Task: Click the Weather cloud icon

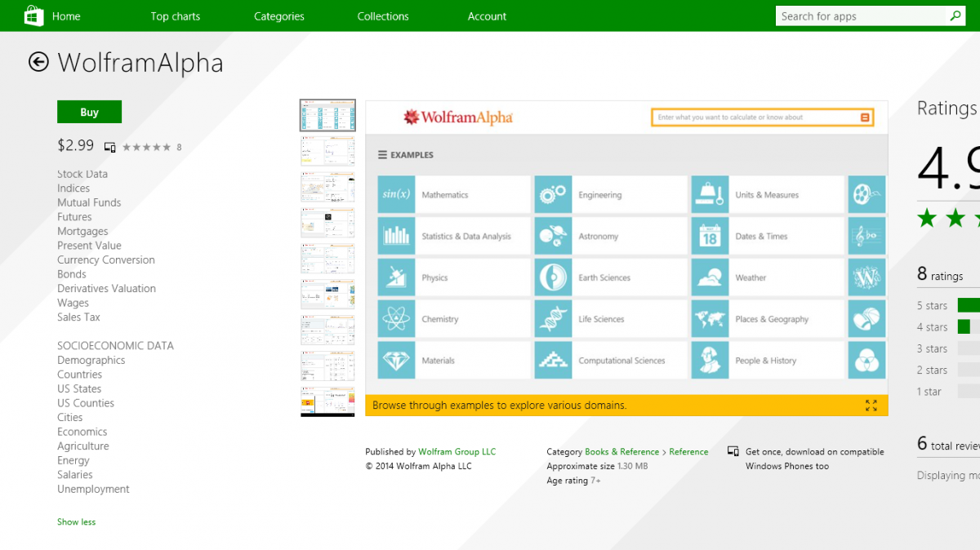Action: click(710, 277)
